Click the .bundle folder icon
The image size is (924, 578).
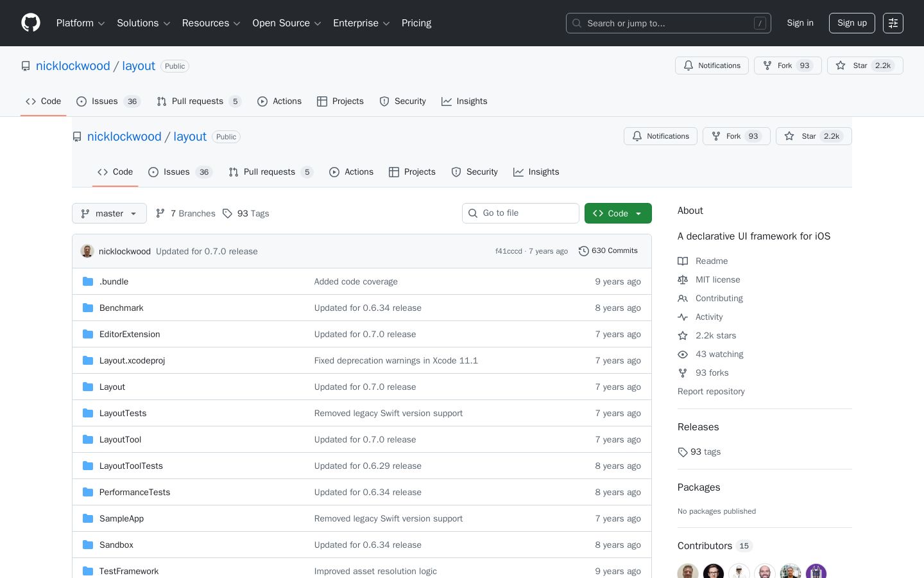pos(88,281)
